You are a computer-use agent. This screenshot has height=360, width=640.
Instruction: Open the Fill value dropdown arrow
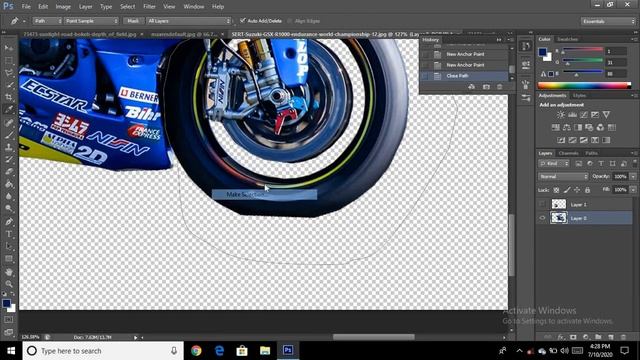(633, 190)
